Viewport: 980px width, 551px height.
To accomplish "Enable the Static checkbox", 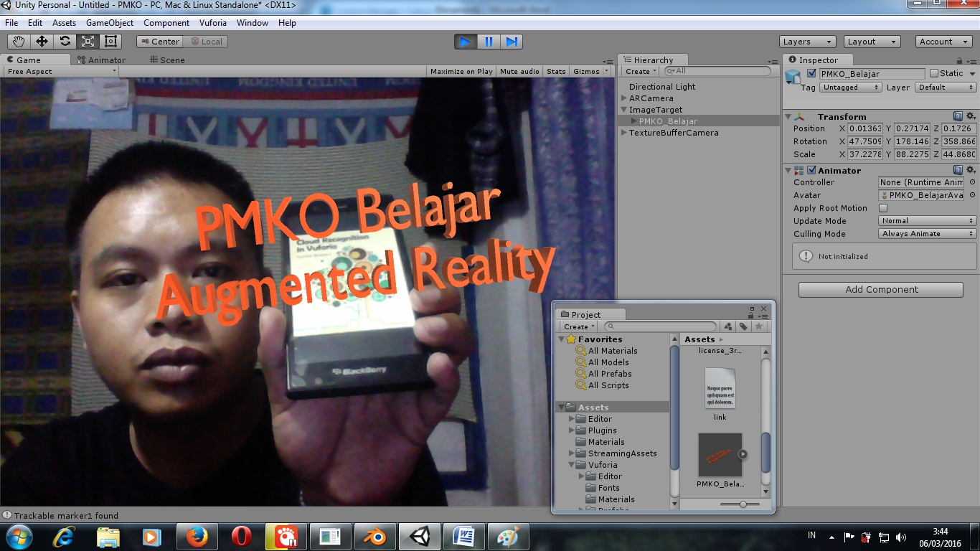I will click(933, 73).
